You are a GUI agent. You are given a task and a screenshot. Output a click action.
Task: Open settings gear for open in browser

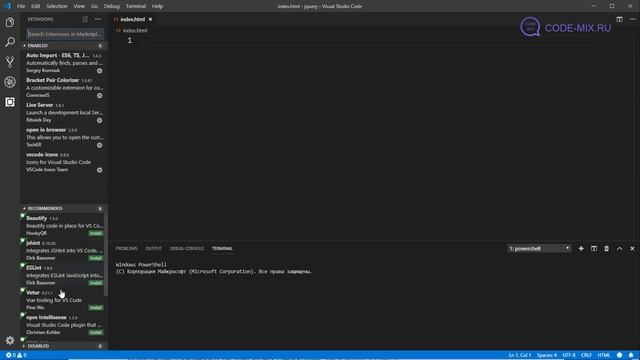point(100,145)
